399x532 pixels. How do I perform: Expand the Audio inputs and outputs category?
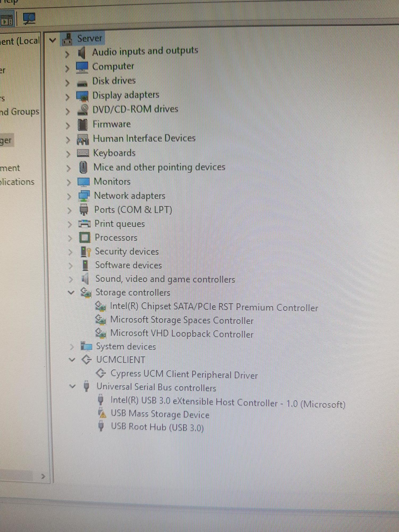click(67, 54)
